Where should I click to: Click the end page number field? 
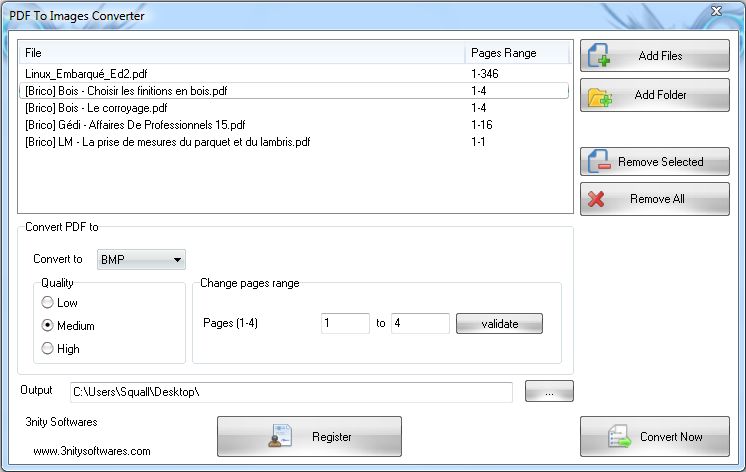(420, 324)
